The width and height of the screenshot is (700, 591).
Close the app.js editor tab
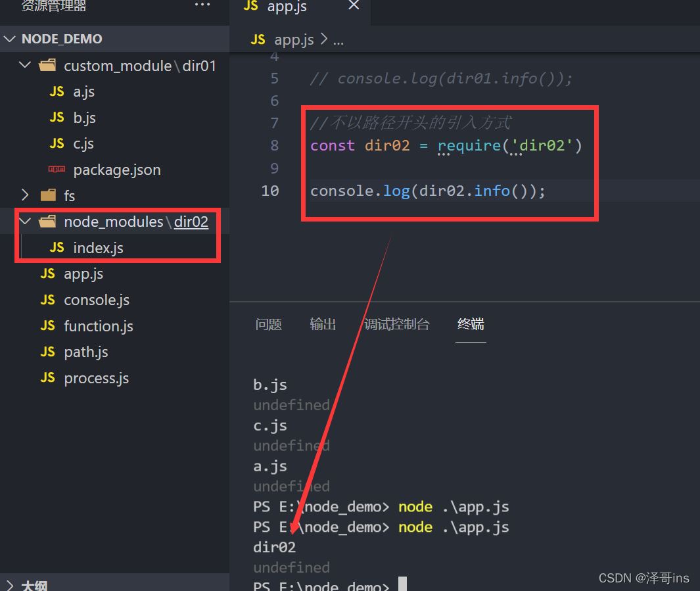(x=354, y=5)
